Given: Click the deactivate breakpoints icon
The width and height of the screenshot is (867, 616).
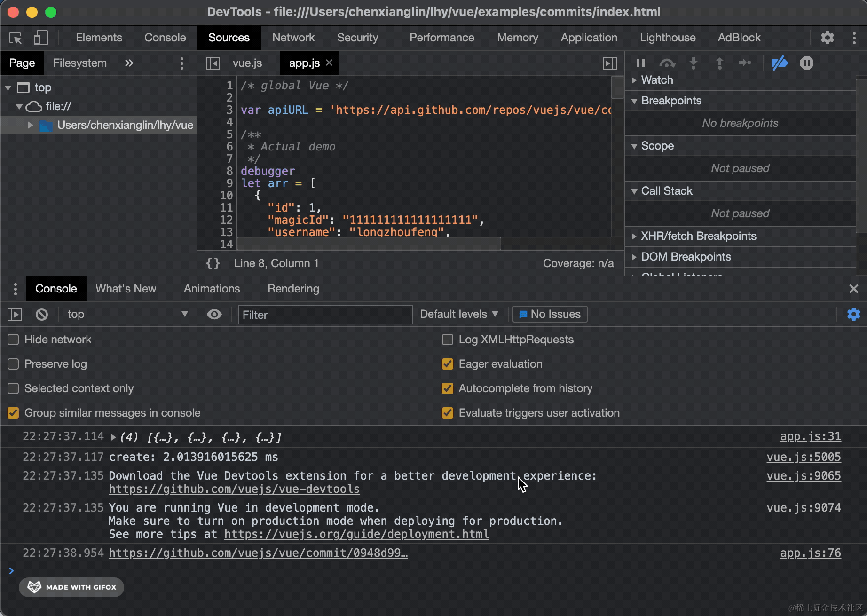Looking at the screenshot, I should coord(779,63).
